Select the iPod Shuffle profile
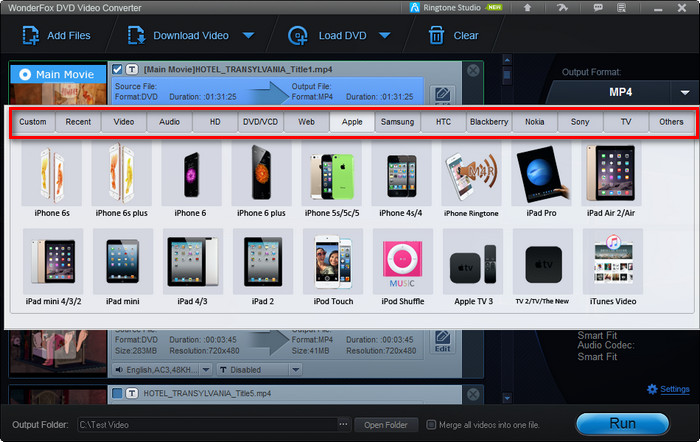Screen dimensions: 700x442 coord(403,267)
